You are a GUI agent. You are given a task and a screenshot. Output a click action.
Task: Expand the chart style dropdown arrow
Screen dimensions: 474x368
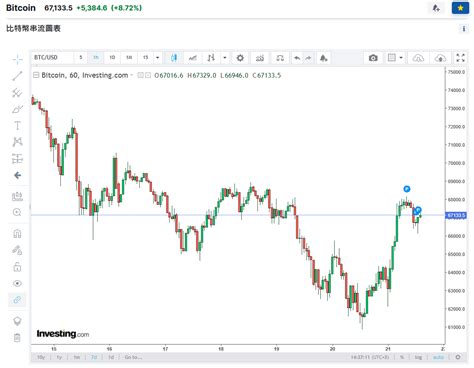tap(225, 58)
